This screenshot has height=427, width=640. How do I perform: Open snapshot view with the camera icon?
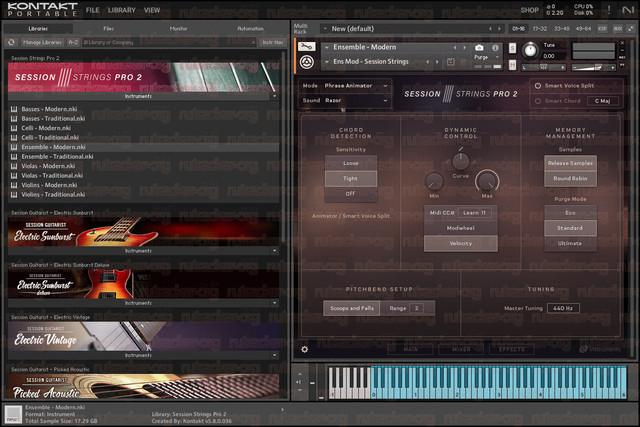click(x=479, y=48)
